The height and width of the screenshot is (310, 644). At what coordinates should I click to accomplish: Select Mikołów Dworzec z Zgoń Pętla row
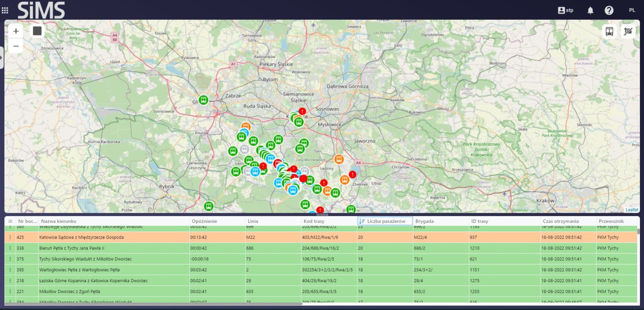(321, 291)
